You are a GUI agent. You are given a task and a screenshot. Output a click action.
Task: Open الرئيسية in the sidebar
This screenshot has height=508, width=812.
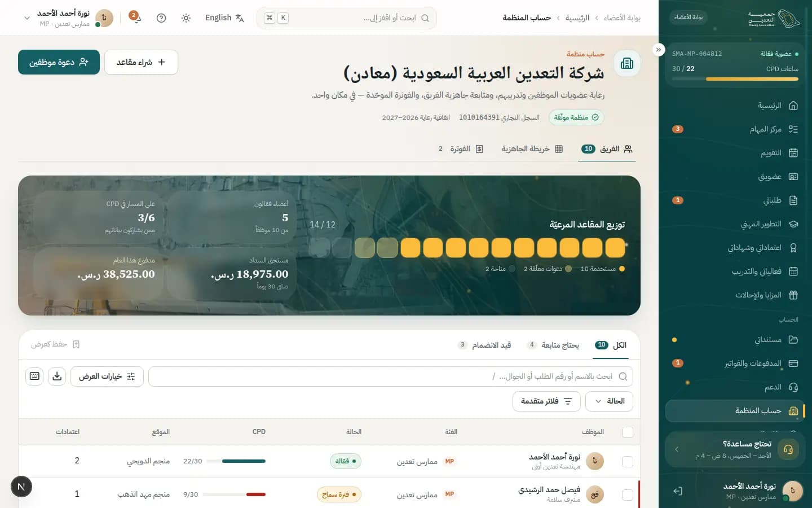pyautogui.click(x=735, y=106)
